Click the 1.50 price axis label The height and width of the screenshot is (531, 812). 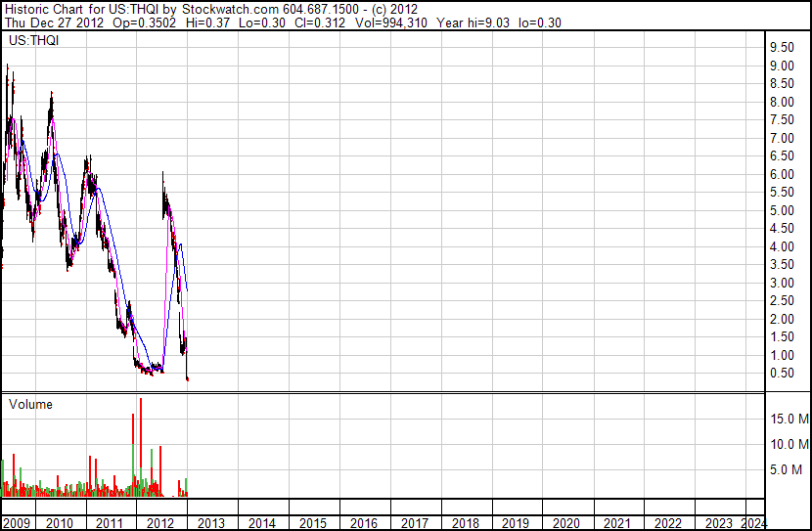[x=782, y=337]
